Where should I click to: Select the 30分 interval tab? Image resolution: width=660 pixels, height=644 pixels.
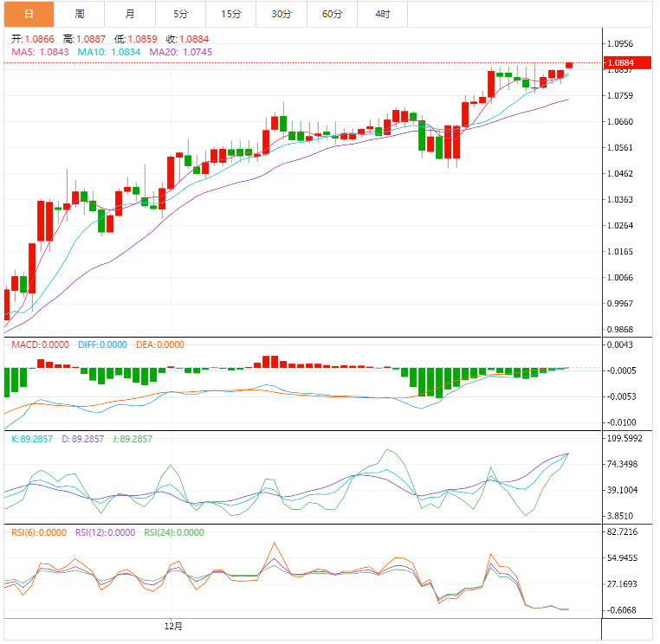281,14
